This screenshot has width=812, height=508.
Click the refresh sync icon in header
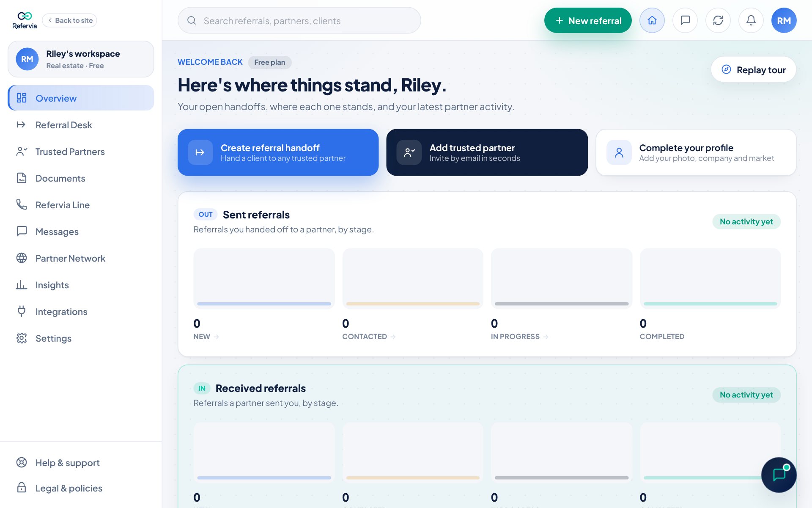click(718, 20)
